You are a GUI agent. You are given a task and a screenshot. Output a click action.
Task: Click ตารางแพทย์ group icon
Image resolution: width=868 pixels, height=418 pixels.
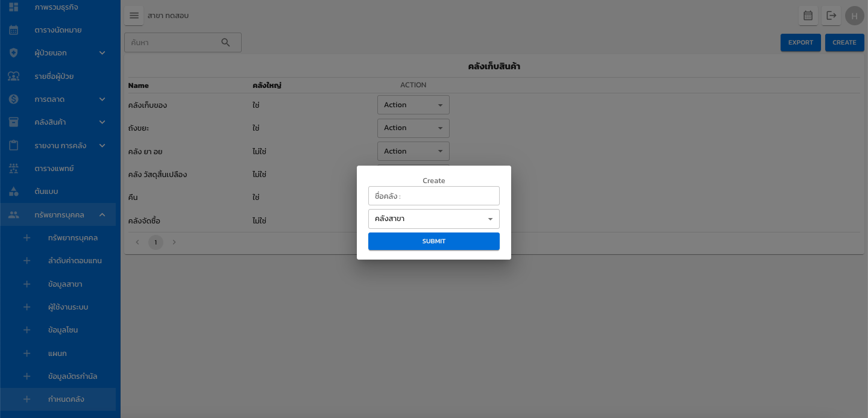pos(13,169)
